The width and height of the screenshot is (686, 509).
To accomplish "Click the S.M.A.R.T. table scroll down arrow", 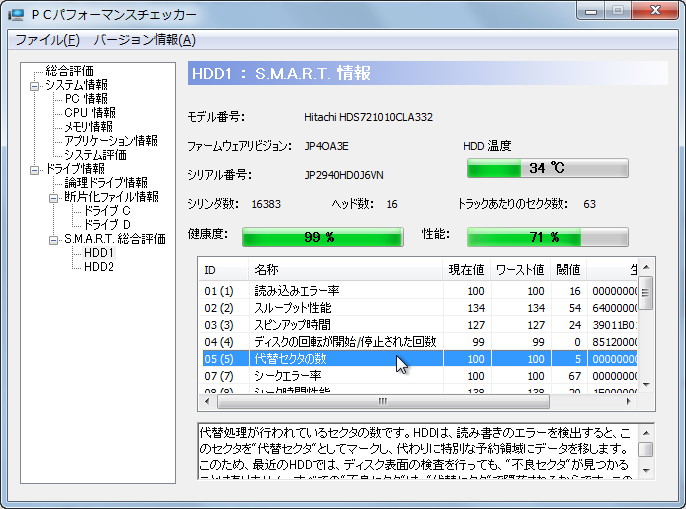I will tap(646, 385).
